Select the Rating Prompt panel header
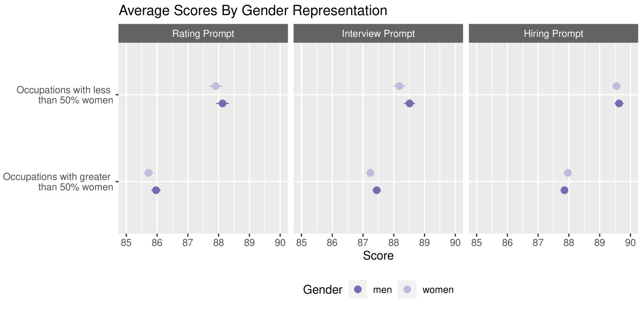Screen dimensions: 644x310 203,34
